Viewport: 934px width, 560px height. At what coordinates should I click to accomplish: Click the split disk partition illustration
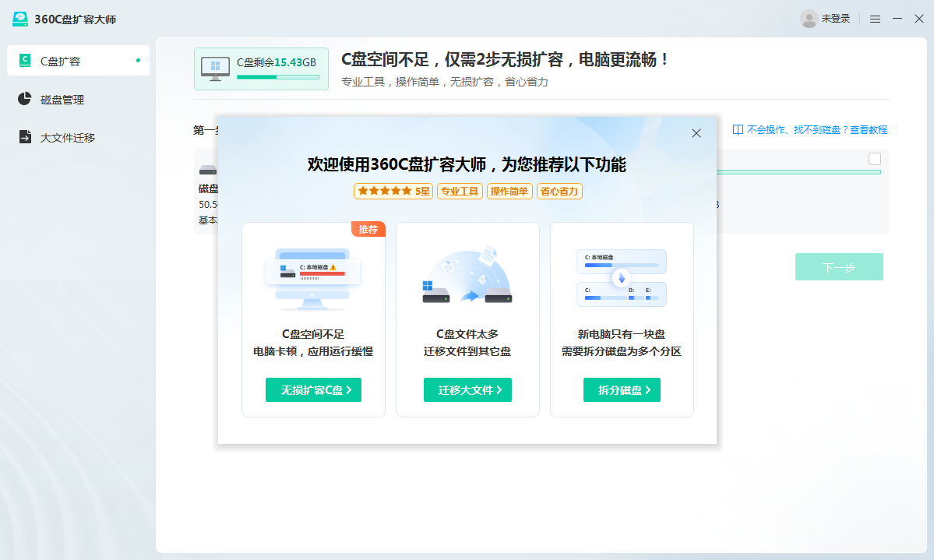[622, 278]
